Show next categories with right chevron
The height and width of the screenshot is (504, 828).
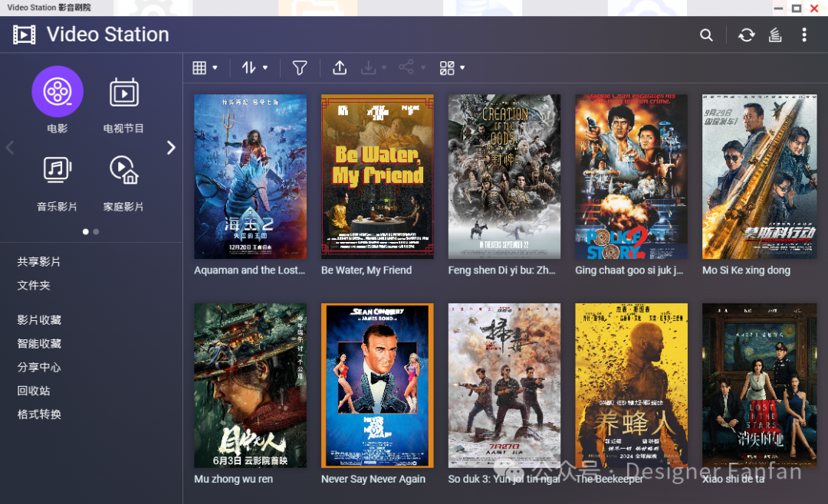coord(171,148)
